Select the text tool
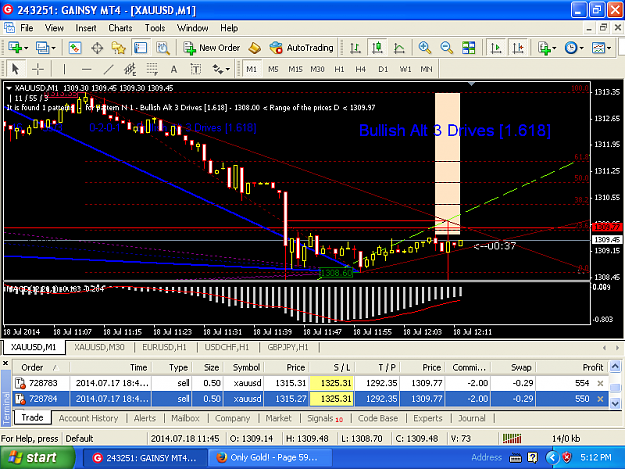This screenshot has height=469, width=625. coord(174,69)
